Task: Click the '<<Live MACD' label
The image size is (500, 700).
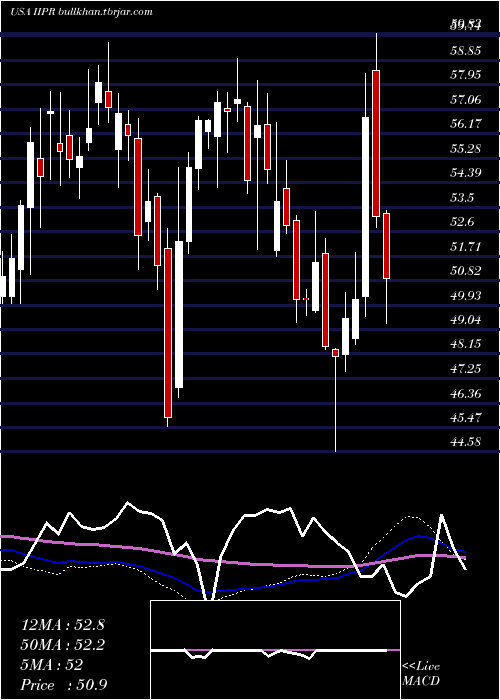Action: click(421, 673)
